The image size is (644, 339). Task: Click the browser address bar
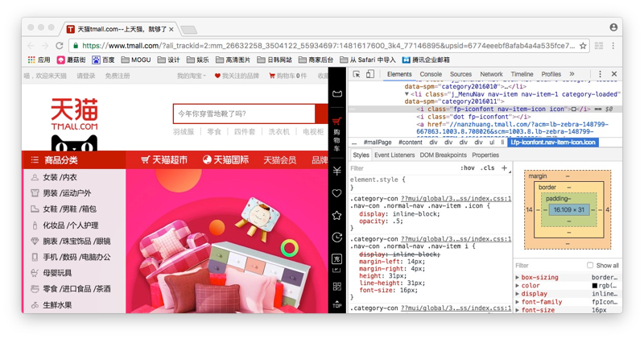click(x=328, y=46)
